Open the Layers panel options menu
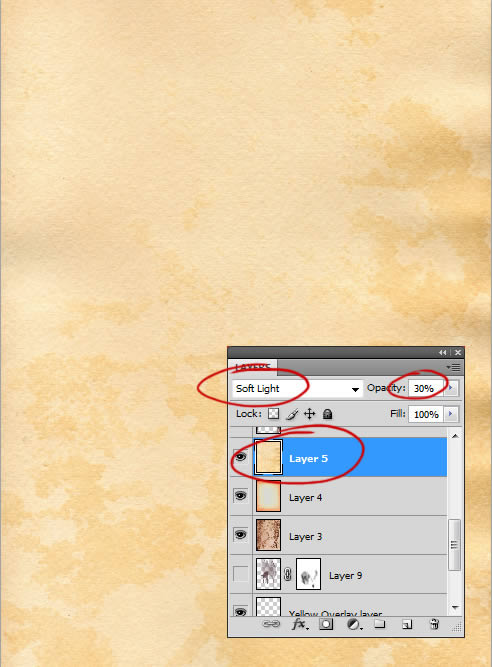 point(454,367)
